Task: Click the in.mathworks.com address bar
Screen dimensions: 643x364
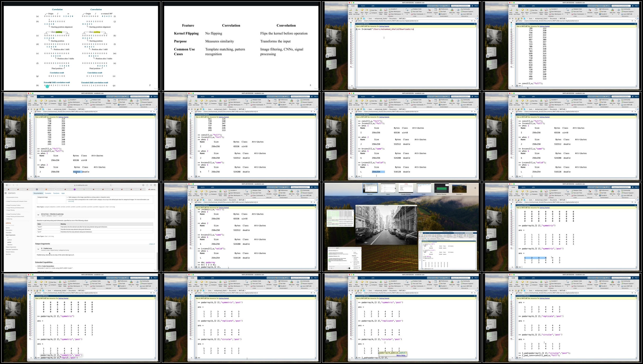Action: [81, 185]
